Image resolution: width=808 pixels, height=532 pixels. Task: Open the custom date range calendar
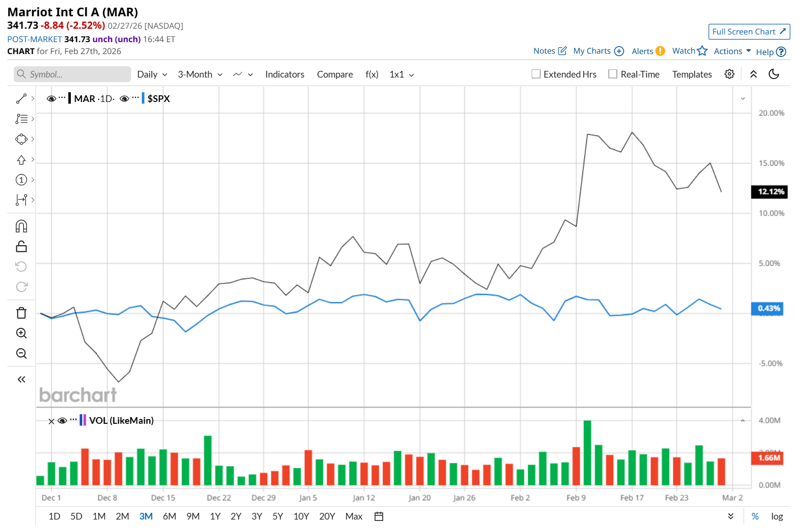coord(379,516)
